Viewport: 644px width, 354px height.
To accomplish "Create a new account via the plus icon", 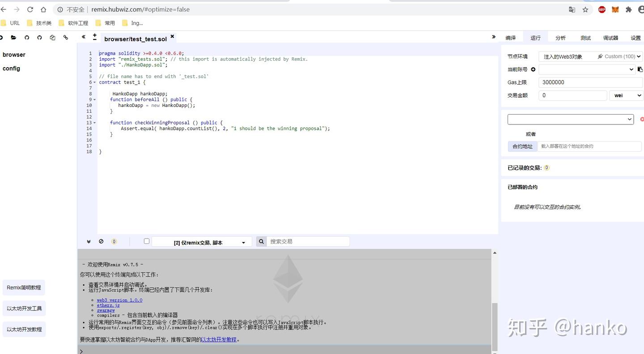I will [532, 69].
